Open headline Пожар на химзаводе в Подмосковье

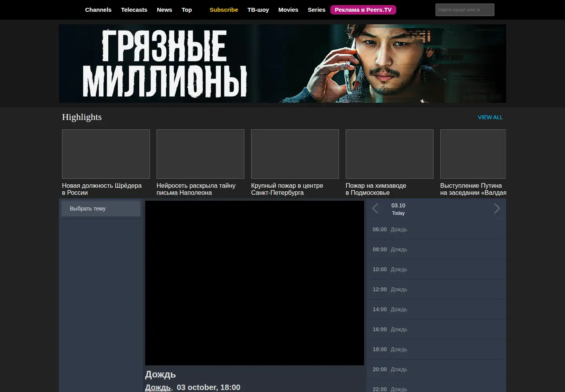pyautogui.click(x=376, y=189)
